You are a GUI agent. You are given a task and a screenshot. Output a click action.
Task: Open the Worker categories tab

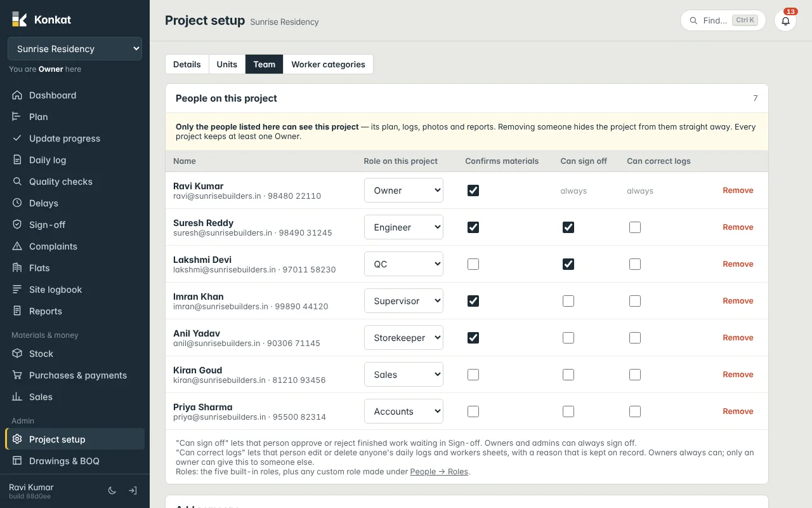pyautogui.click(x=329, y=64)
